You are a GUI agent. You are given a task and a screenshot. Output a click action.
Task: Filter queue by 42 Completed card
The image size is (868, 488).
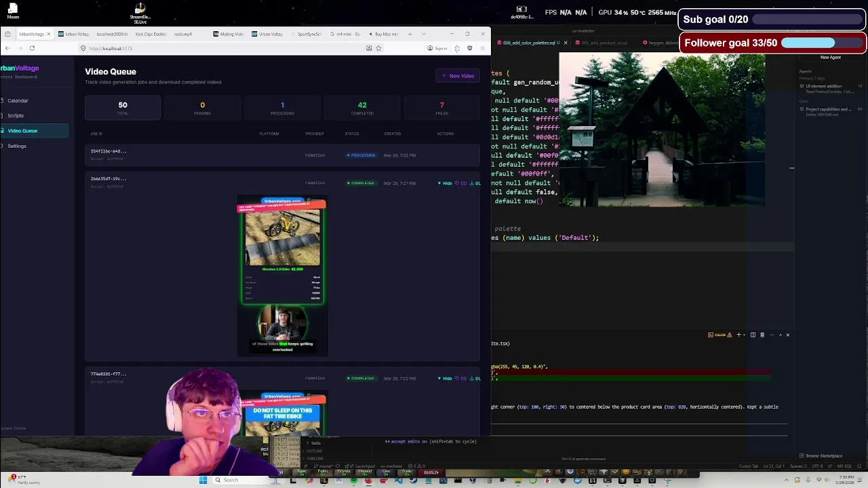362,108
